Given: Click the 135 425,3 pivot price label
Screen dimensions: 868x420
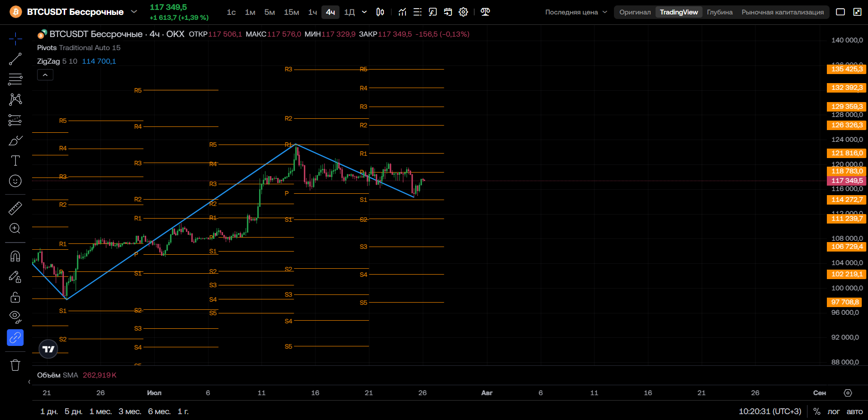Looking at the screenshot, I should (846, 69).
